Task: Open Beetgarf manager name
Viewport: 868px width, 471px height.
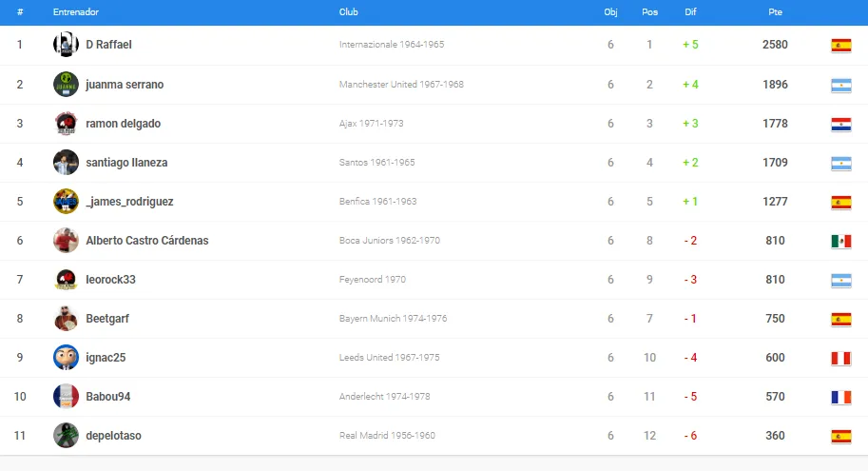Action: (x=107, y=319)
